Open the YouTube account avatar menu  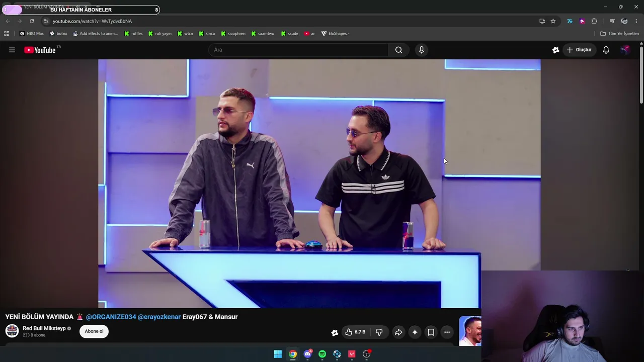pyautogui.click(x=625, y=50)
